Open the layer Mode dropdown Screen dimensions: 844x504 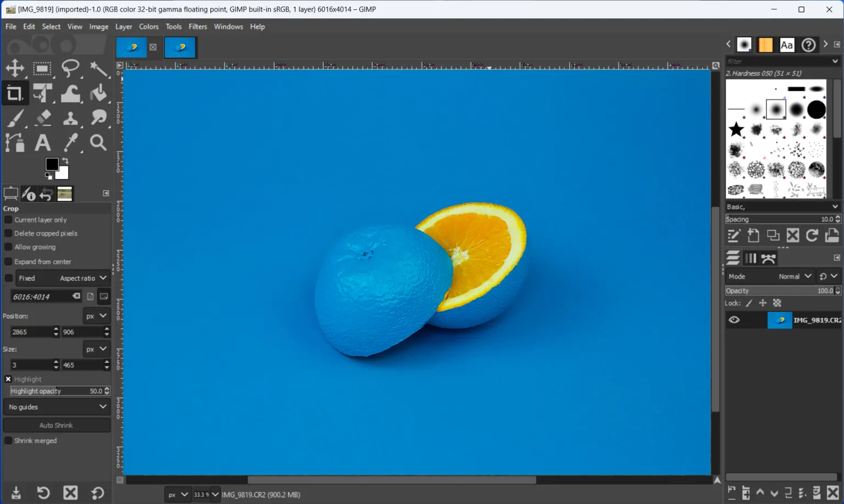pyautogui.click(x=795, y=276)
